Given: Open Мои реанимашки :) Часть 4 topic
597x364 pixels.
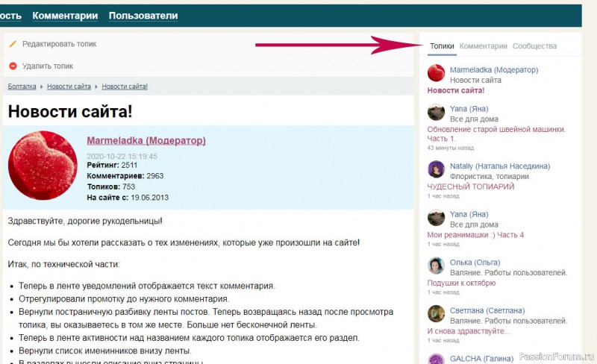Looking at the screenshot, I should pyautogui.click(x=475, y=234).
